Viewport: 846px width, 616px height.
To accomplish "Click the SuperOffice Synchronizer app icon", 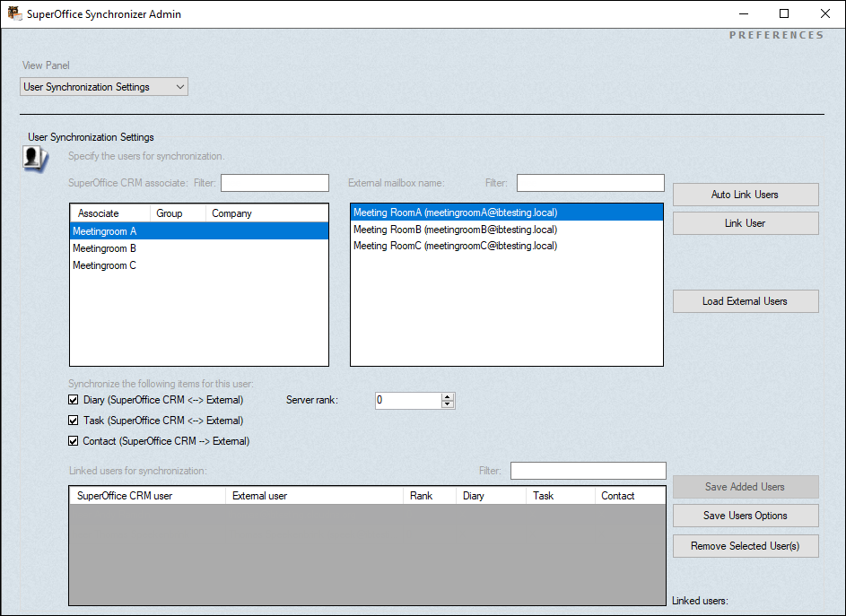I will pos(14,13).
